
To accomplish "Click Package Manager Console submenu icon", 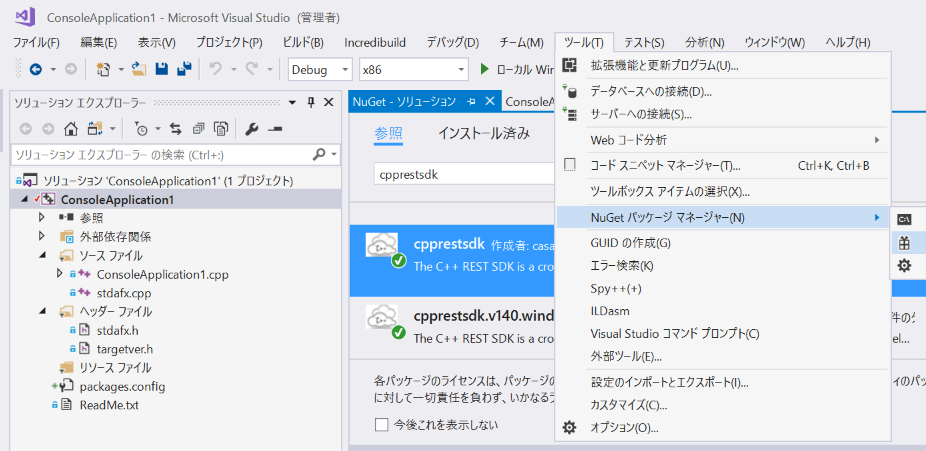I will coord(904,219).
